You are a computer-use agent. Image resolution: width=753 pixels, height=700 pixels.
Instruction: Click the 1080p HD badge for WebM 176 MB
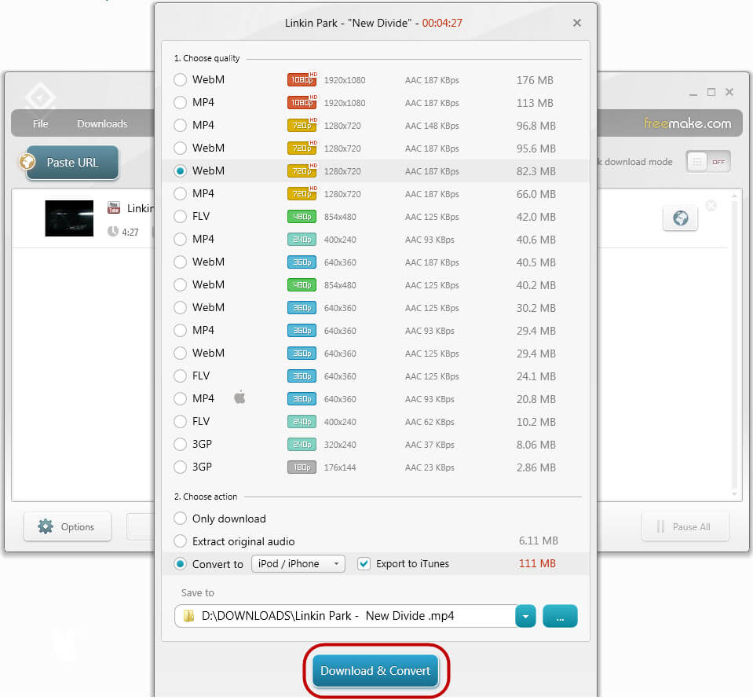(302, 79)
